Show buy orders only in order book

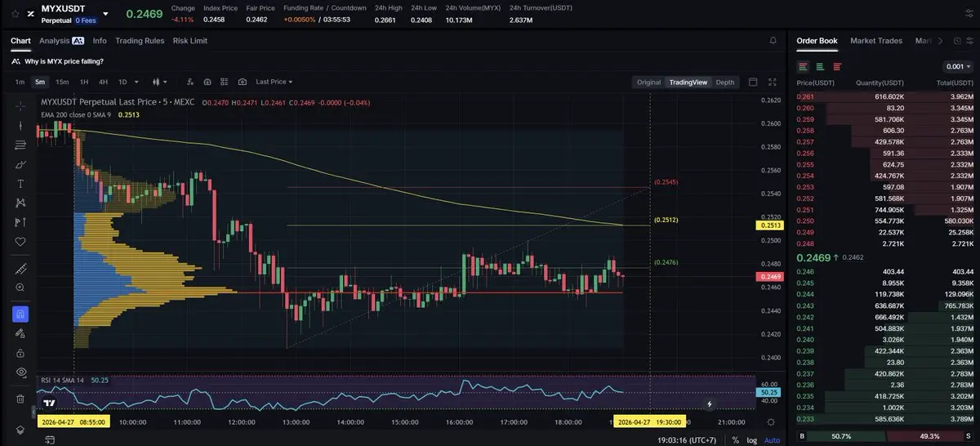tap(820, 67)
